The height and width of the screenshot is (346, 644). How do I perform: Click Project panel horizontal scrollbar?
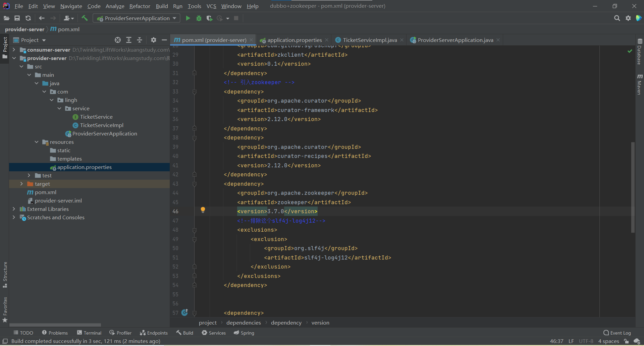55,325
